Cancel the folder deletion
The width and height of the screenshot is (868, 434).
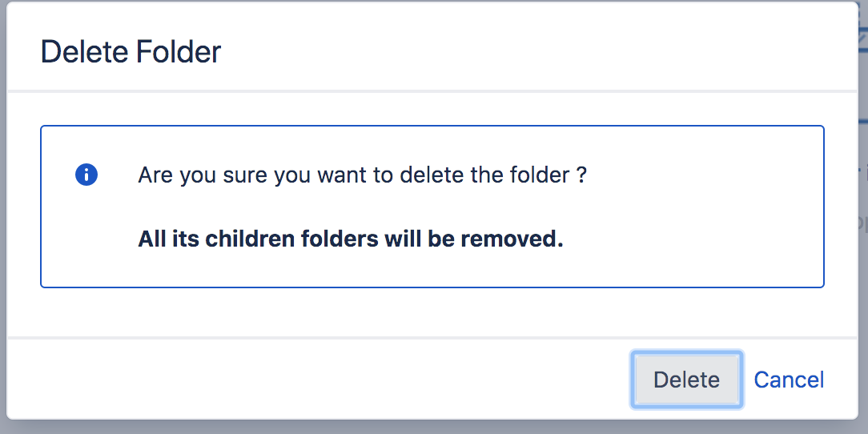click(x=789, y=380)
